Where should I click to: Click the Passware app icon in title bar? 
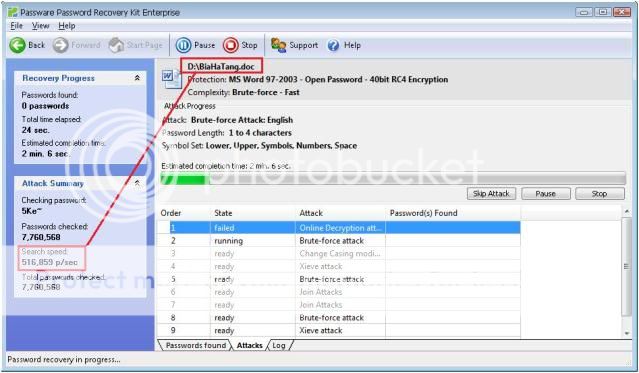pos(13,12)
